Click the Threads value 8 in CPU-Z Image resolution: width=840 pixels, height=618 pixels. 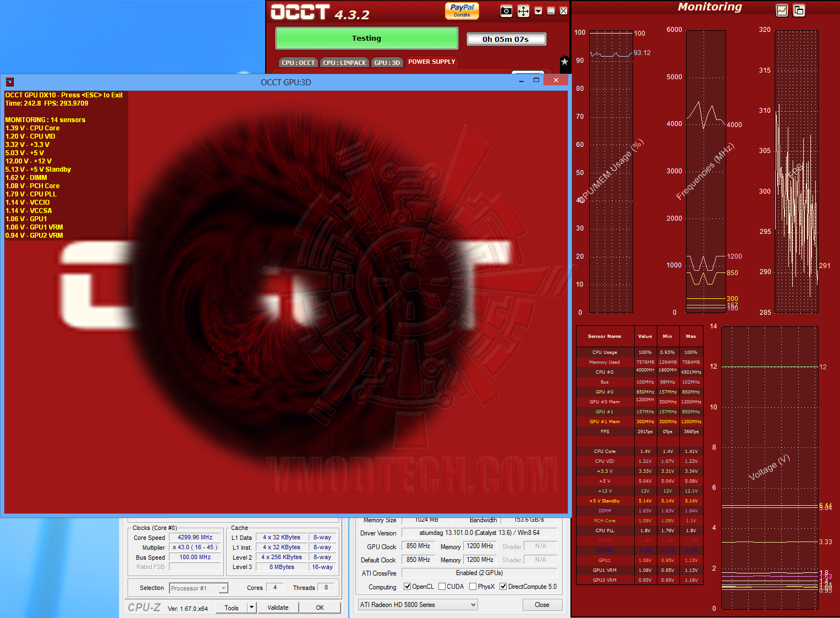[x=326, y=588]
